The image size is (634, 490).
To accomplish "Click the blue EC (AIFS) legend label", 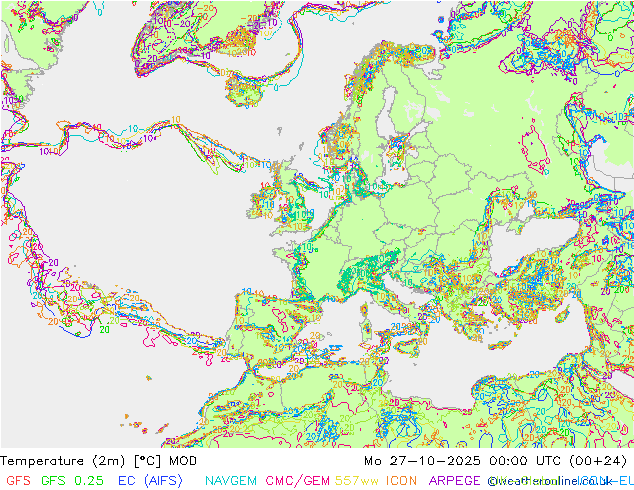I will click(x=150, y=481).
